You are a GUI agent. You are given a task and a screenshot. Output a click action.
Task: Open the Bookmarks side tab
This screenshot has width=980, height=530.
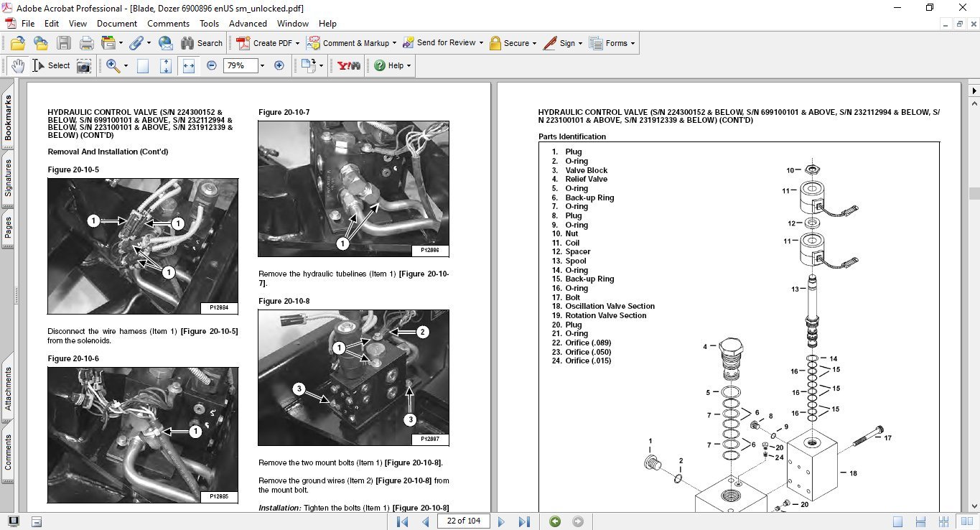point(8,118)
